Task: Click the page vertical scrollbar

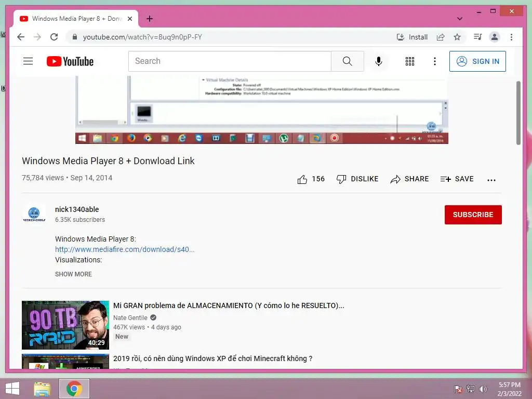Action: point(518,113)
